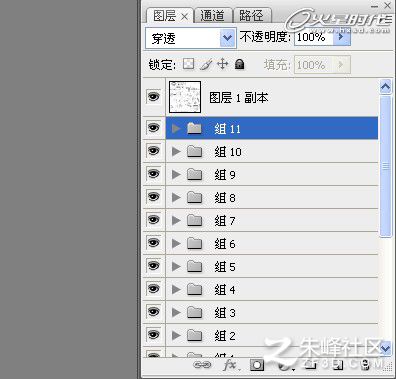Toggle visibility of 组 11
This screenshot has width=396, height=379.
153,128
